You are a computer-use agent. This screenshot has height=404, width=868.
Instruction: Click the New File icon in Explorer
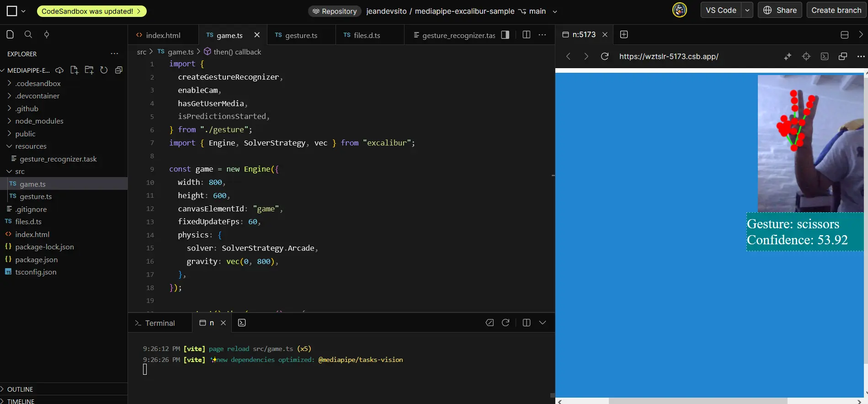click(74, 70)
